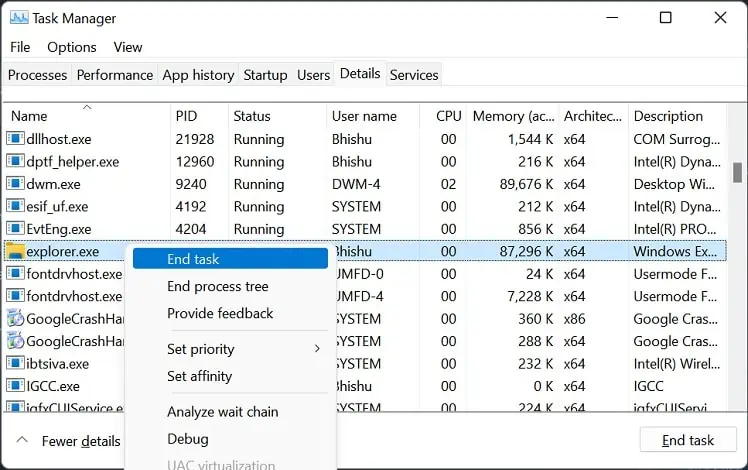Switch to the Performance tab
Viewport: 748px width, 470px height.
pyautogui.click(x=114, y=75)
